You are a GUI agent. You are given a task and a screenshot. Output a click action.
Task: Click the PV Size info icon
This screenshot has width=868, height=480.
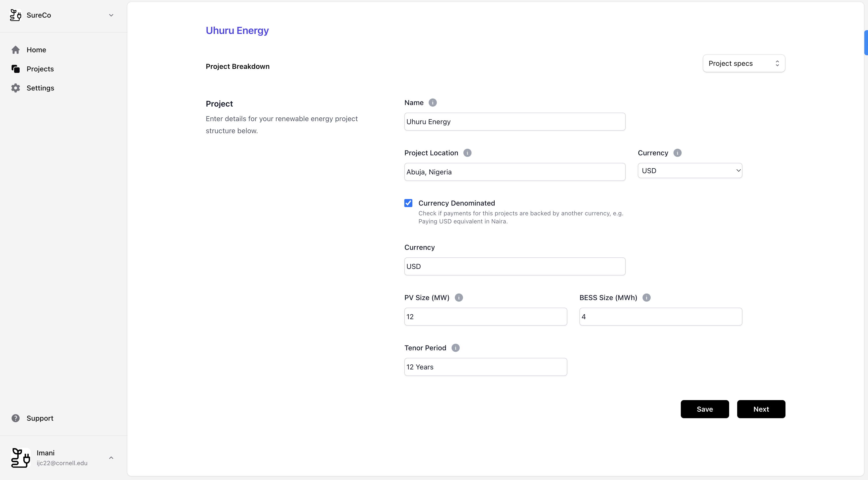459,298
